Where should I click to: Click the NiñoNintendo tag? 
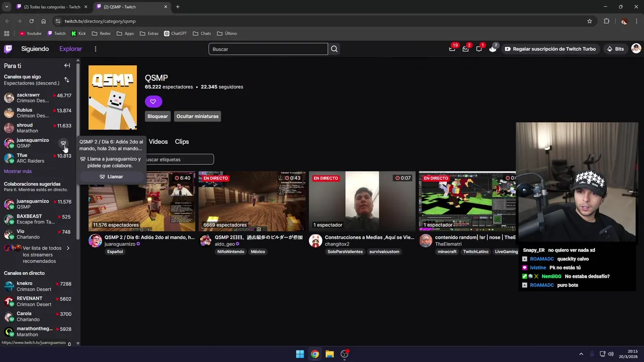click(x=231, y=251)
